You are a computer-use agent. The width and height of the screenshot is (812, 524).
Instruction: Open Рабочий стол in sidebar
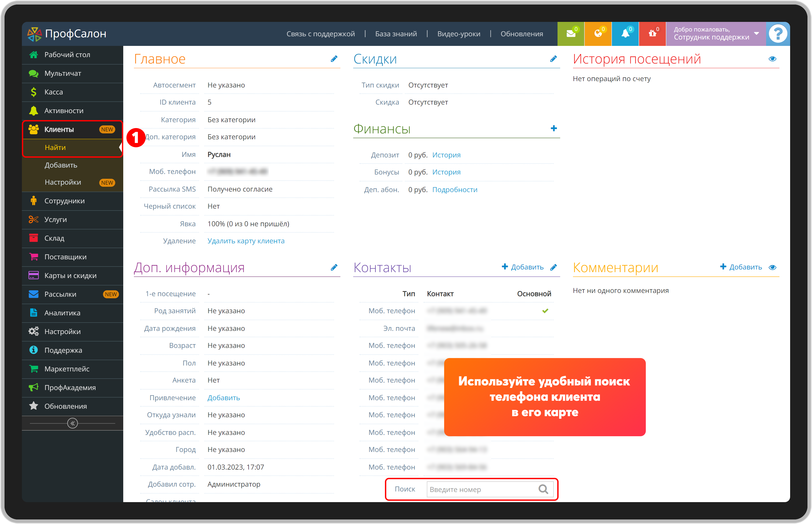coord(73,55)
